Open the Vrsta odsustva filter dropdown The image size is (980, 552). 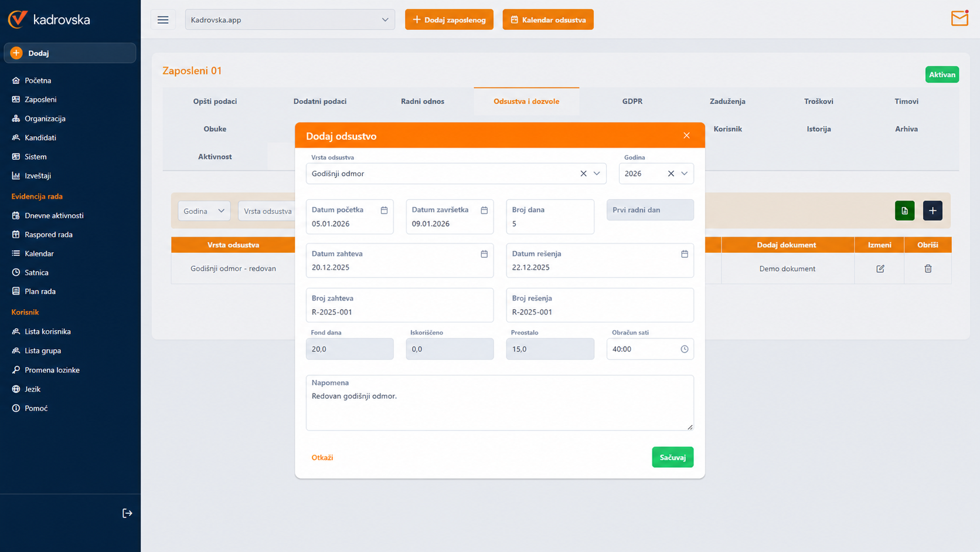(267, 211)
